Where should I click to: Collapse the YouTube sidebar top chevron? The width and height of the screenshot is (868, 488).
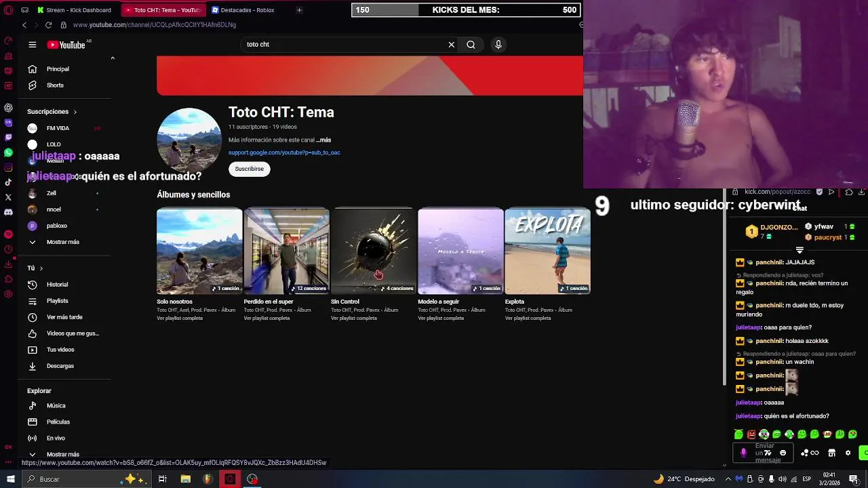113,58
